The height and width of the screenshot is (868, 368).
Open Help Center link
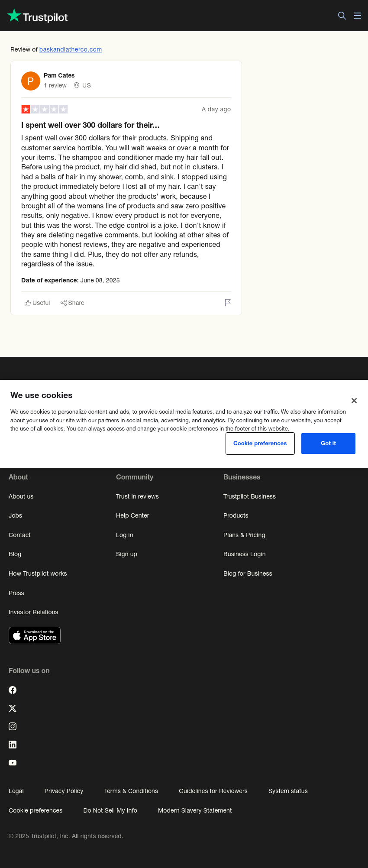click(132, 515)
